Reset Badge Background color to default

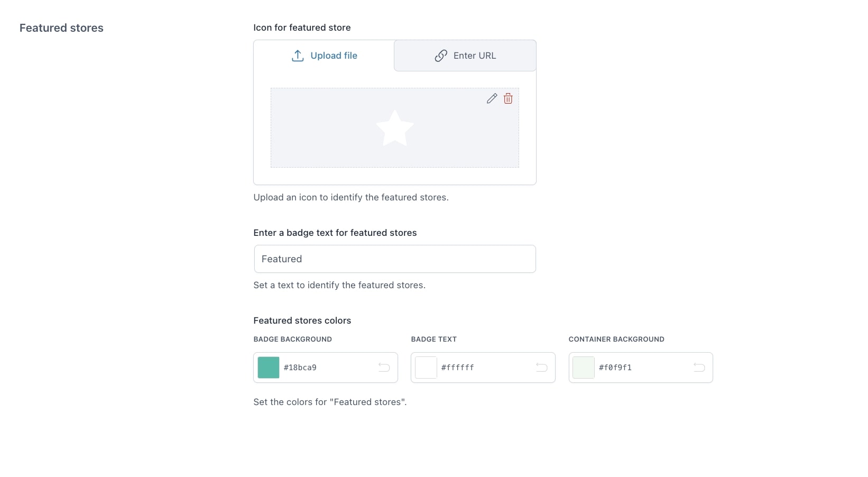384,368
